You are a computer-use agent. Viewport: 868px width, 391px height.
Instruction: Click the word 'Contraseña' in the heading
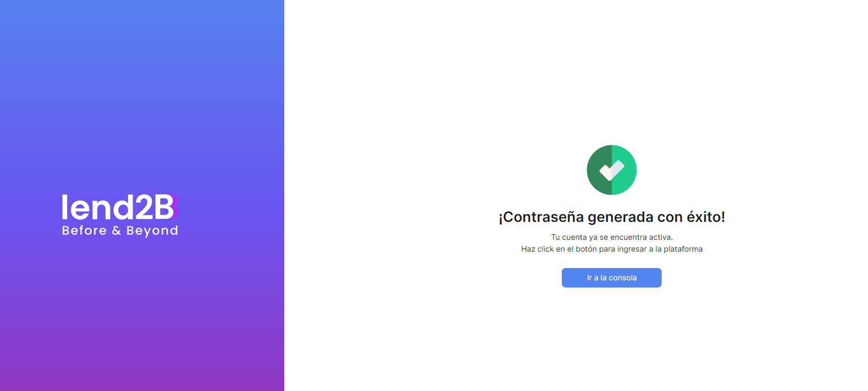click(543, 217)
